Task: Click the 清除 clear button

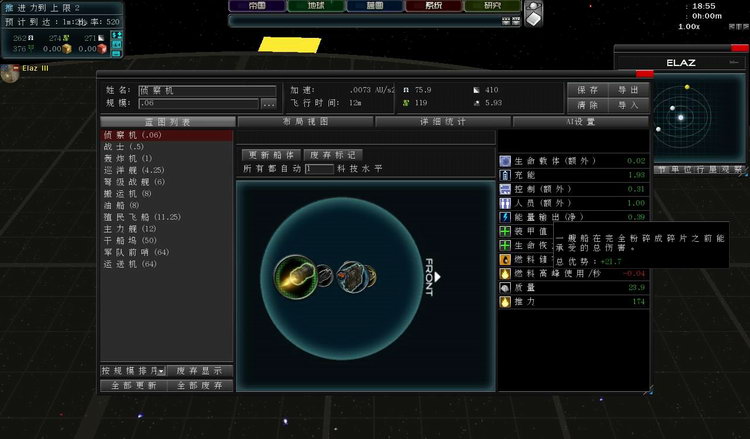Action: tap(587, 105)
